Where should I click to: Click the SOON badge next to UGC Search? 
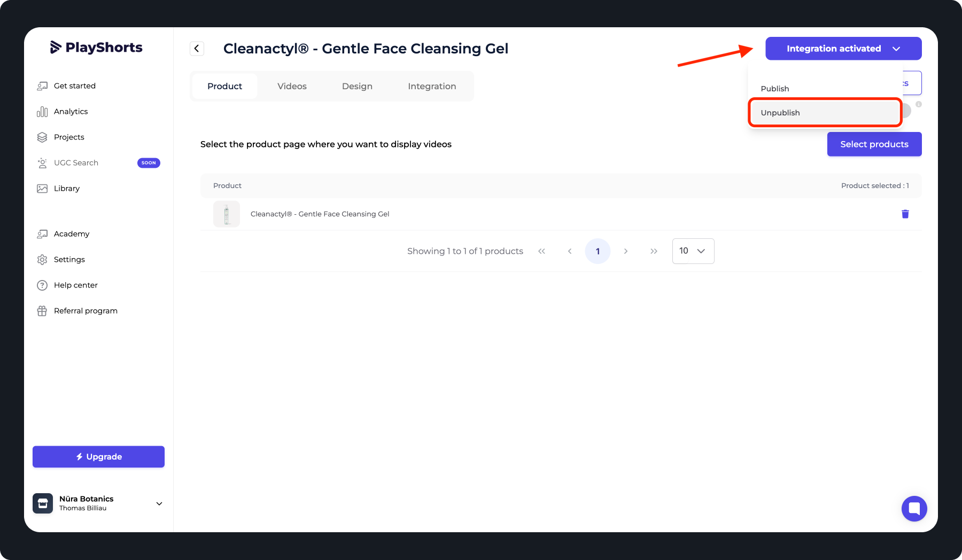(149, 163)
